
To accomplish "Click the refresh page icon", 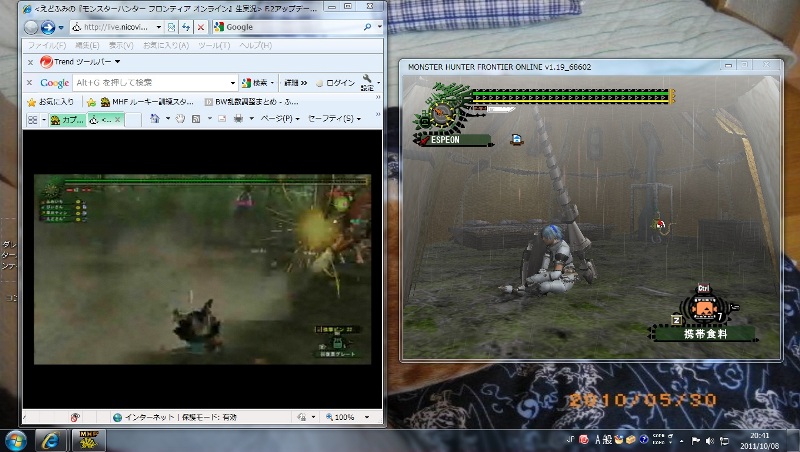I will coord(186,27).
